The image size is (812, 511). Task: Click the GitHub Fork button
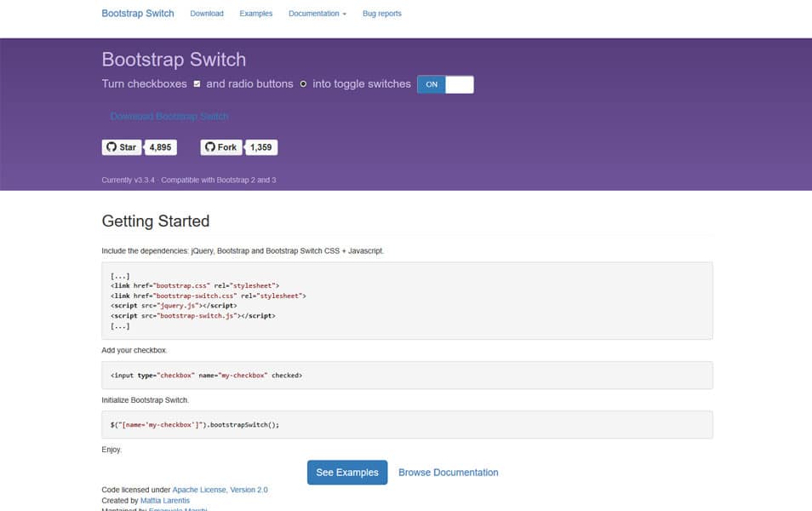coord(221,147)
